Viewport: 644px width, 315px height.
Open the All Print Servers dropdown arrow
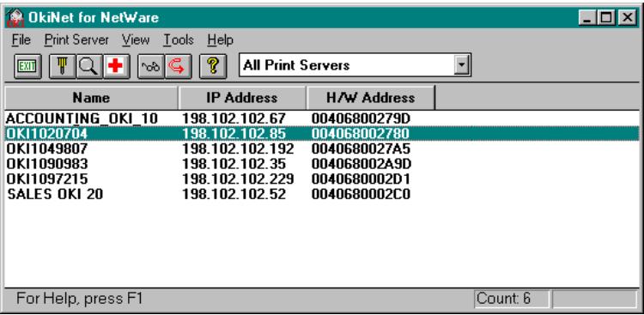point(462,65)
